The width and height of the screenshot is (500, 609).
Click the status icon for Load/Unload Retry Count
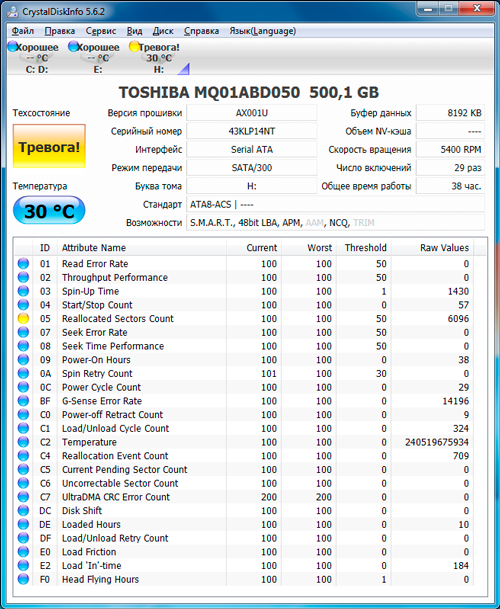[x=23, y=538]
